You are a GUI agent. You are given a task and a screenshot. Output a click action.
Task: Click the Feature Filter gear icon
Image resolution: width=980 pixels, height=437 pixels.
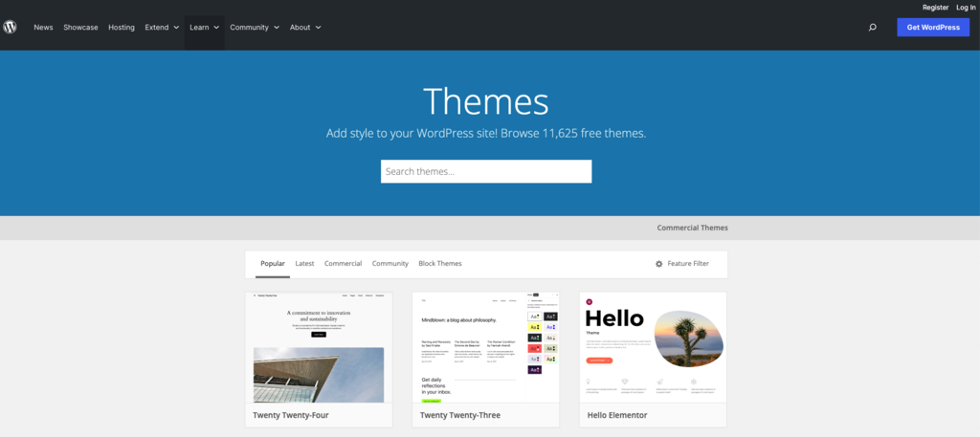[x=658, y=264]
